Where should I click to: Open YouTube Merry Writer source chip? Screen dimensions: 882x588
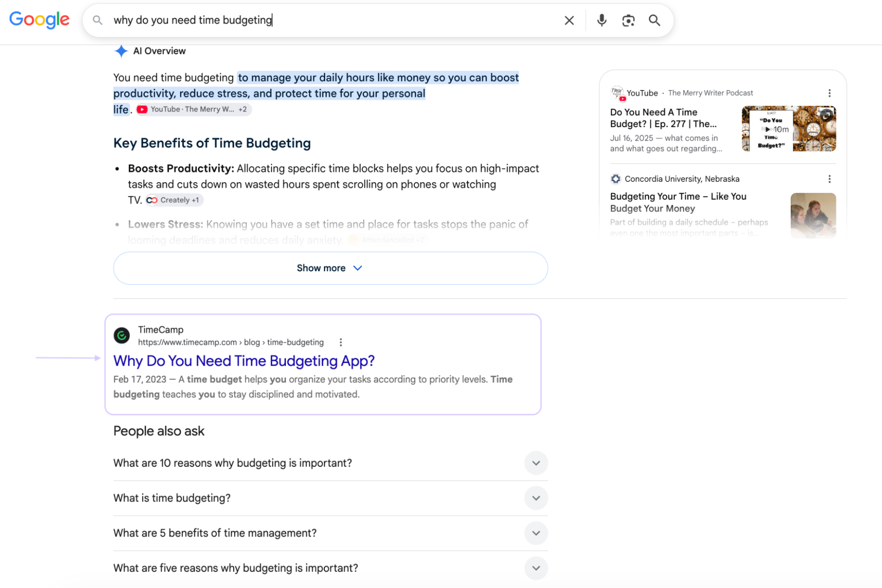[194, 109]
